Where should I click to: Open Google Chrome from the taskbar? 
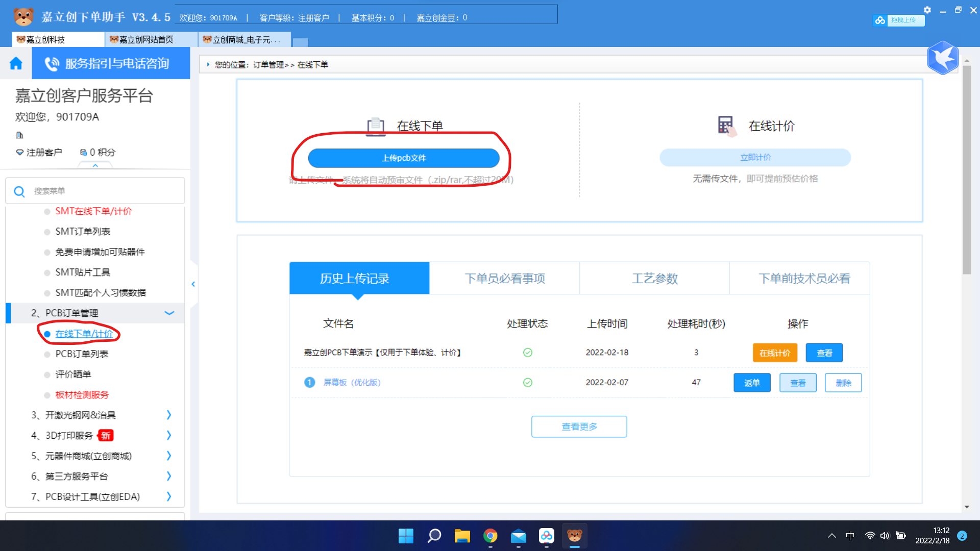click(x=490, y=536)
